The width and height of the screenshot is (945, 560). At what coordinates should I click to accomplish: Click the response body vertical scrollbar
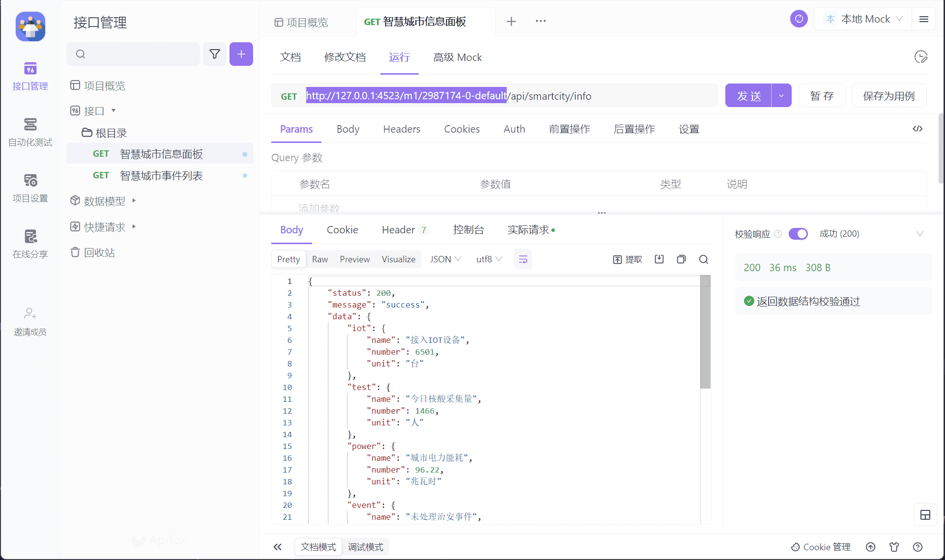tap(705, 332)
